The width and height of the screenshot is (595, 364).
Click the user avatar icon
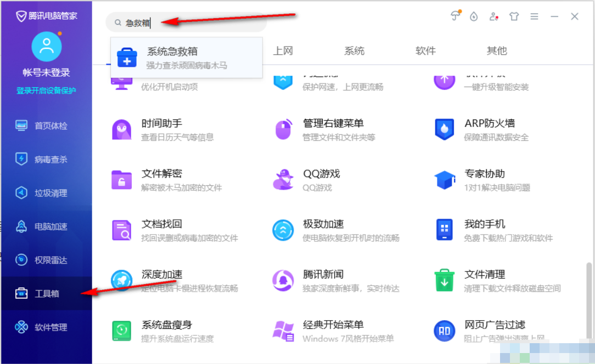pos(46,46)
